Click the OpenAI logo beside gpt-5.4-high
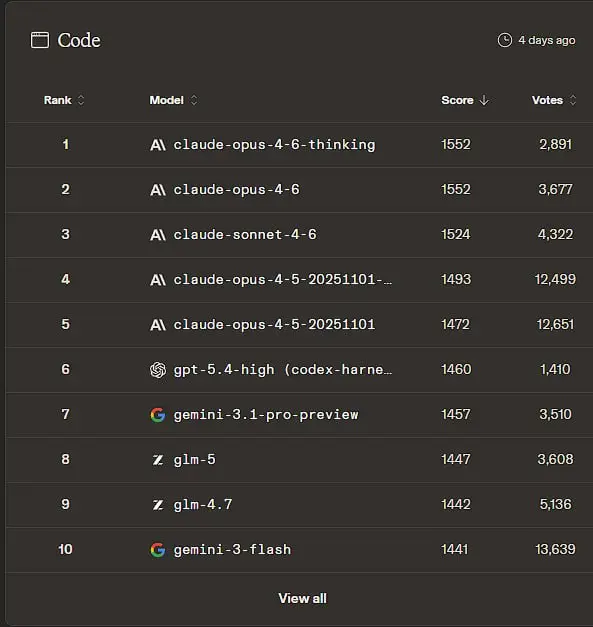Screen dimensions: 593x627 point(158,370)
